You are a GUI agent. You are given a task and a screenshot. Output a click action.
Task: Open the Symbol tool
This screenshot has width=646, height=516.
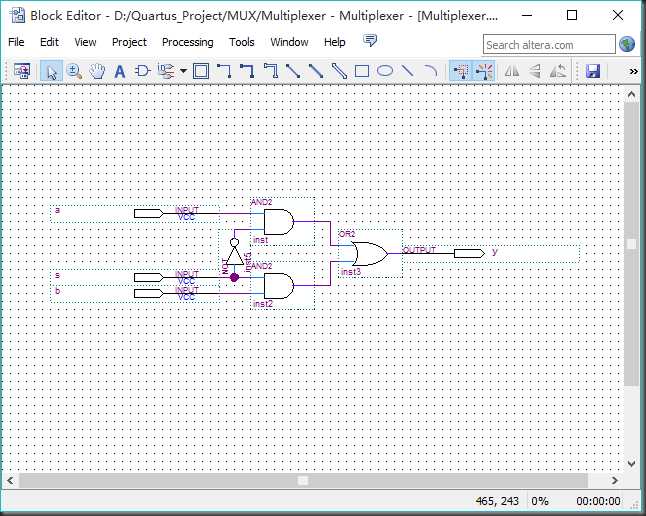pos(143,71)
